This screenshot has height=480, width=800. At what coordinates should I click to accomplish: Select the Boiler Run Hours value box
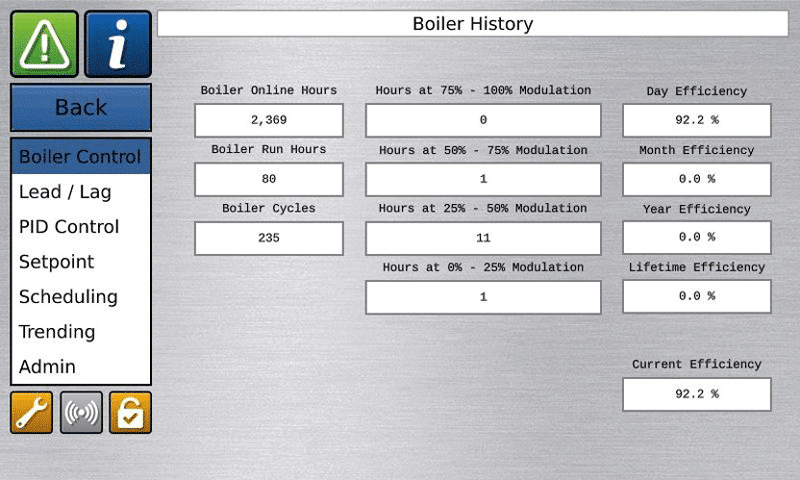pyautogui.click(x=269, y=179)
